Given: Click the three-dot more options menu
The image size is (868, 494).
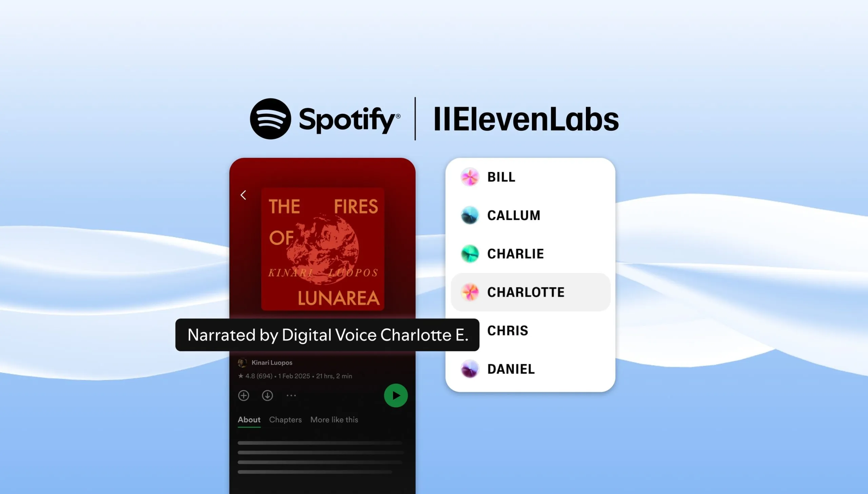Looking at the screenshot, I should click(291, 394).
